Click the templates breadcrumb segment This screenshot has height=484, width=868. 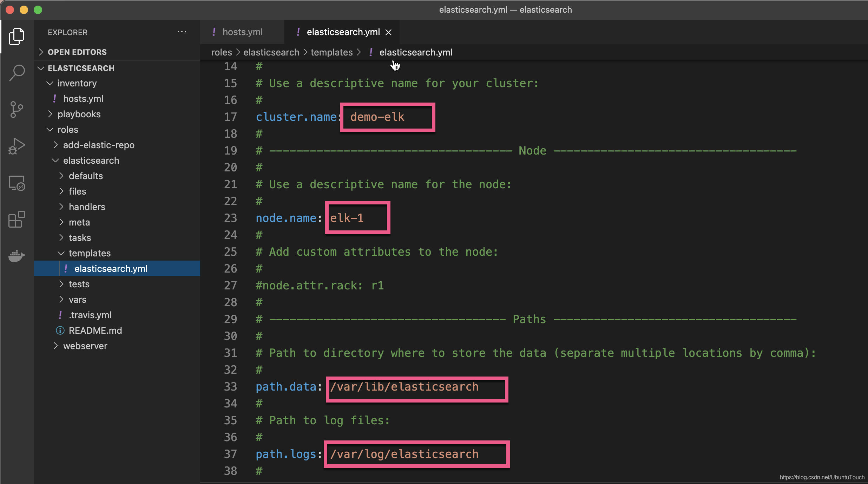[x=331, y=52]
